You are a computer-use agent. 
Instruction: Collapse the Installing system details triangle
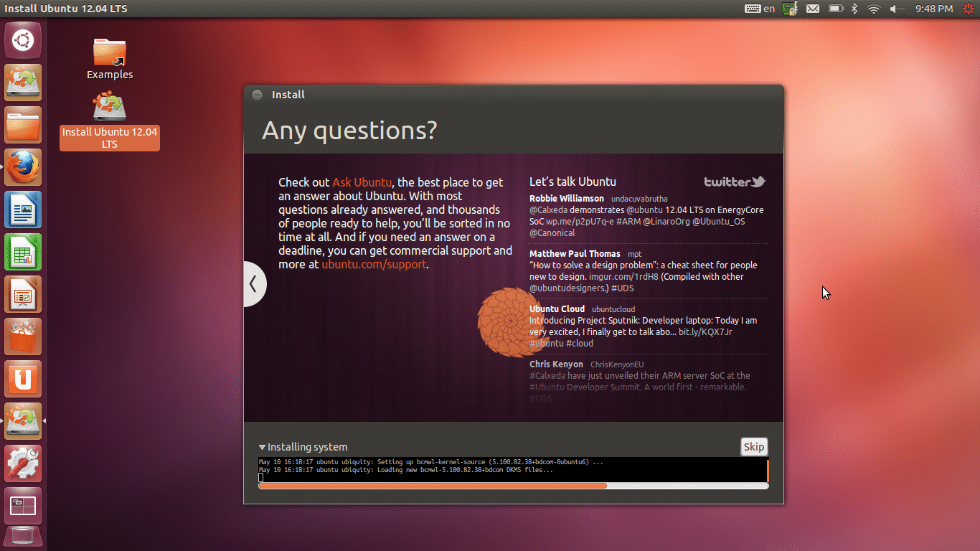[x=262, y=447]
